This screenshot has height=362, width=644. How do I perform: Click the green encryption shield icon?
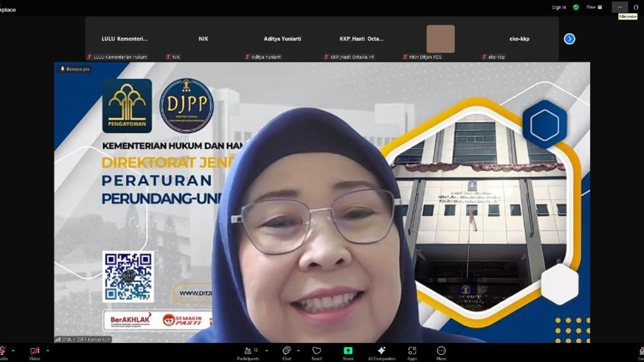[x=576, y=7]
